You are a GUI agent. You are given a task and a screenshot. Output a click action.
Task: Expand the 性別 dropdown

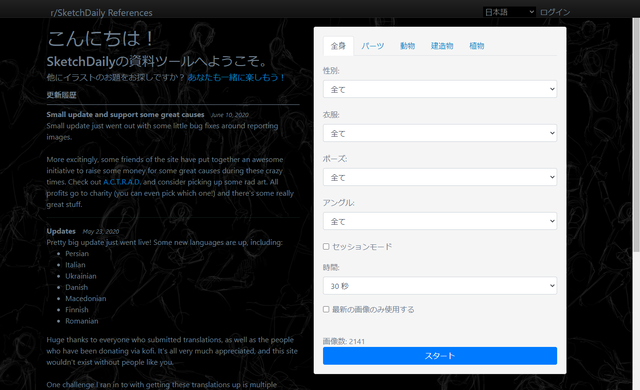[440, 89]
